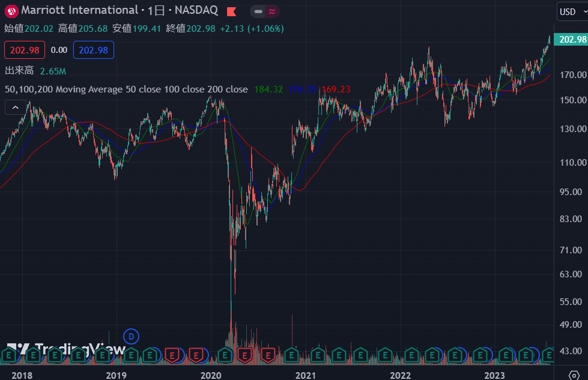The height and width of the screenshot is (380, 588).
Task: Click the first red E earnings marker
Action: tap(172, 355)
